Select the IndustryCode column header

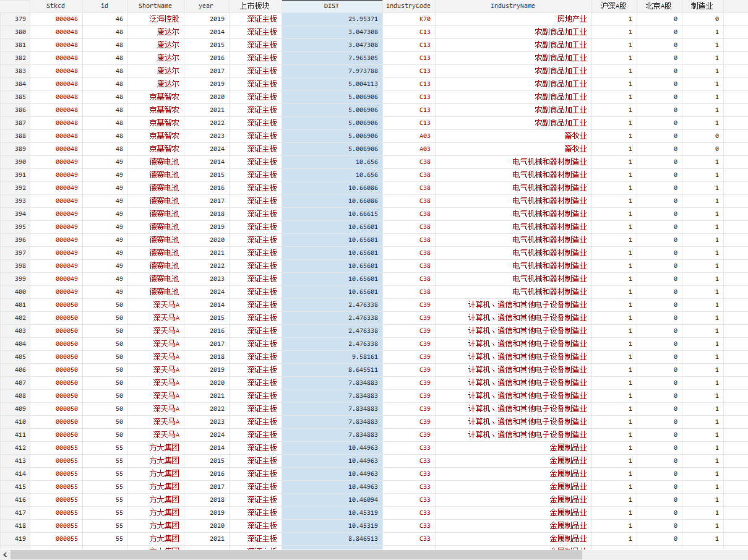pyautogui.click(x=408, y=6)
